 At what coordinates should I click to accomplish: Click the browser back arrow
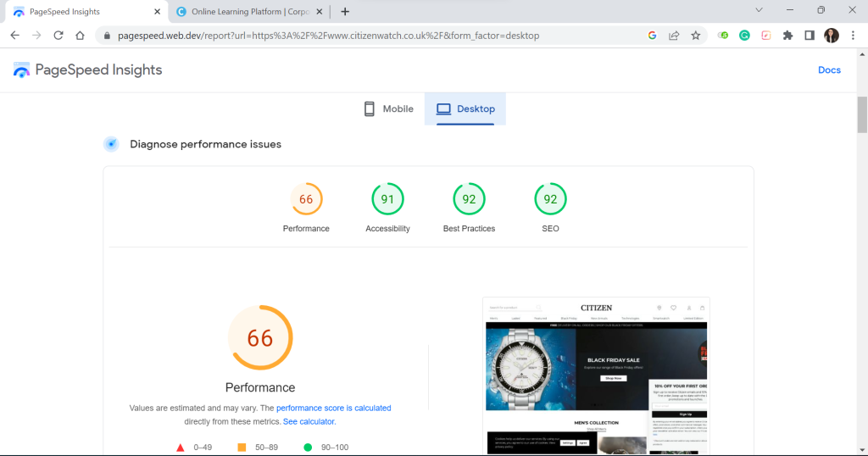click(x=15, y=36)
